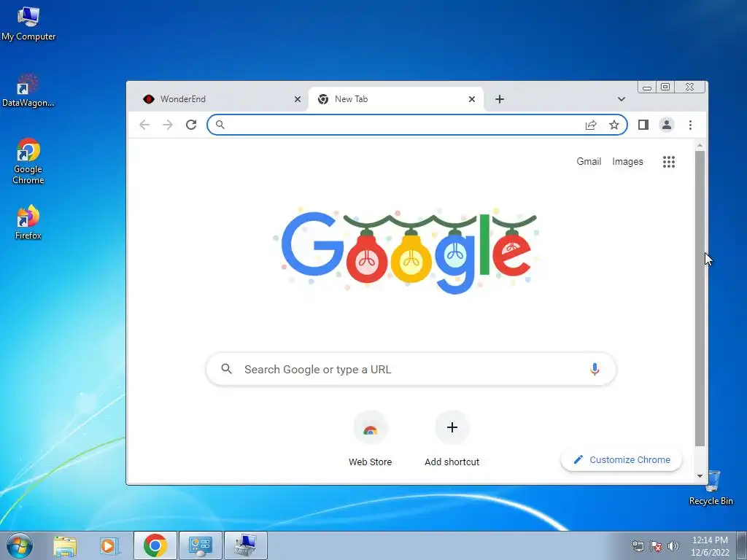
Task: Open the Gmail link
Action: [x=589, y=161]
